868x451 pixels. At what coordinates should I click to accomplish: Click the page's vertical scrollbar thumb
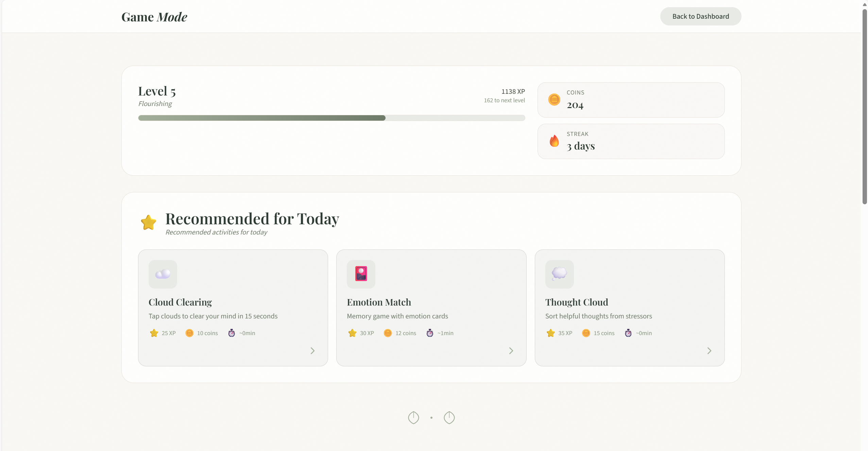pyautogui.click(x=865, y=107)
